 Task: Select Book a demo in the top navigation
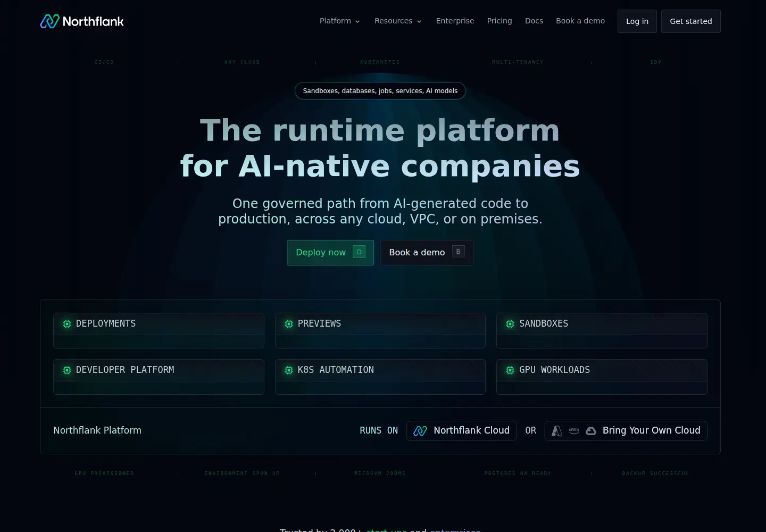(x=580, y=21)
